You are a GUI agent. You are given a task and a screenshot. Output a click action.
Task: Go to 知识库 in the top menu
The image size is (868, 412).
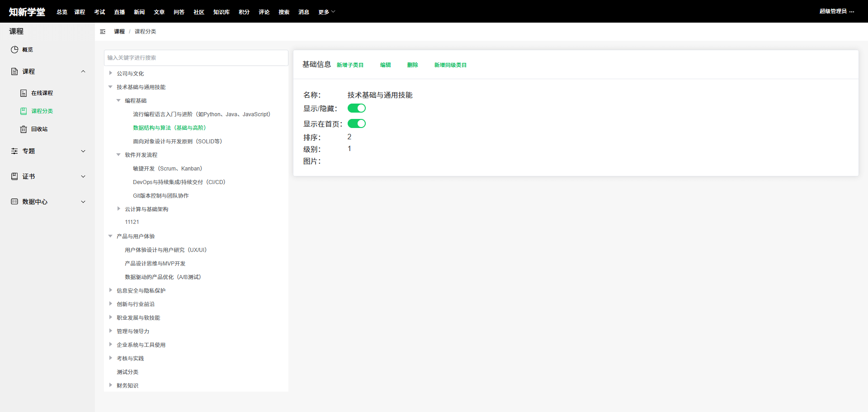tap(222, 12)
